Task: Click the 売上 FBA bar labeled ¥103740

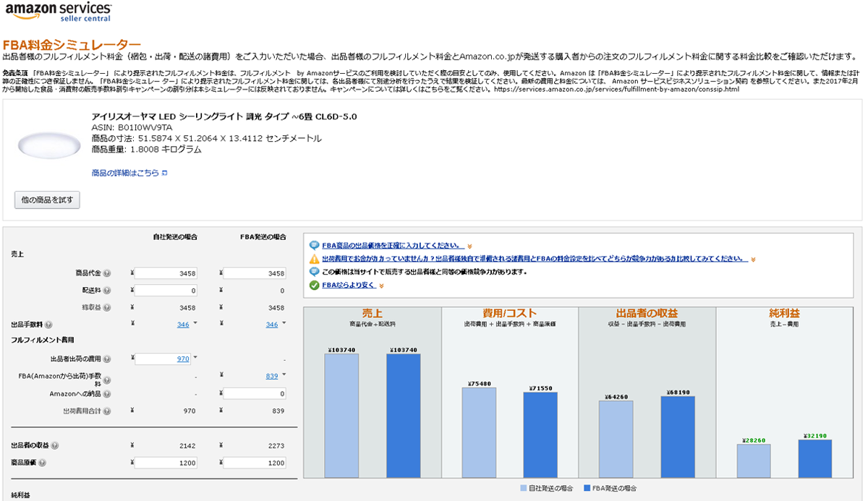Action: pyautogui.click(x=403, y=415)
